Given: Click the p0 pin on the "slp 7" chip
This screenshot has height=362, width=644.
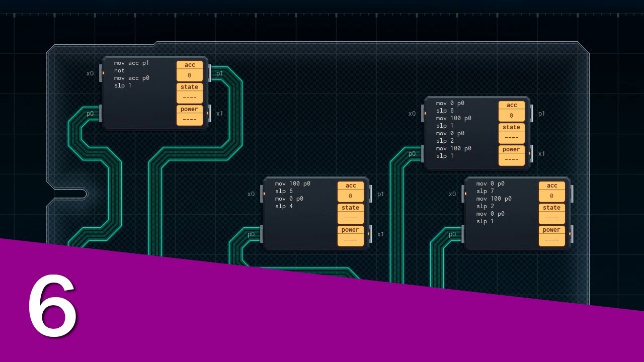Looking at the screenshot, I should tap(452, 234).
